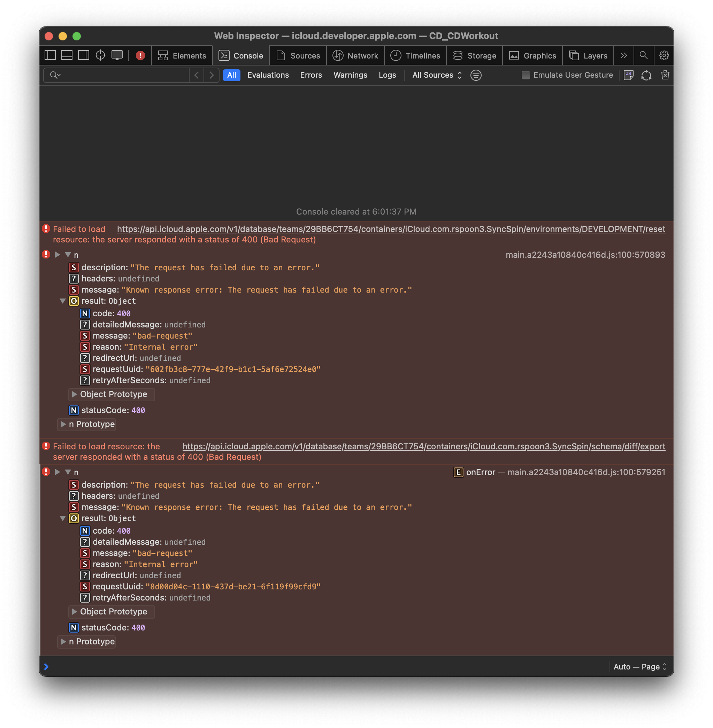Expand second n Prototype
This screenshot has height=728, width=713.
(x=63, y=642)
